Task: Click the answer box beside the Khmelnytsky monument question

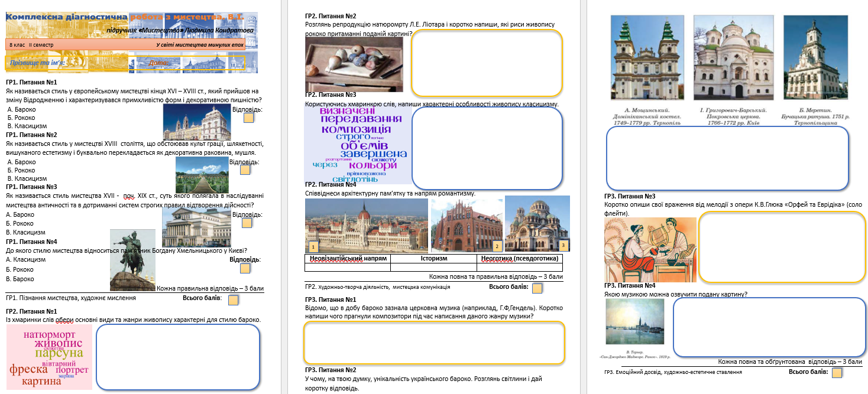Action: (x=245, y=269)
